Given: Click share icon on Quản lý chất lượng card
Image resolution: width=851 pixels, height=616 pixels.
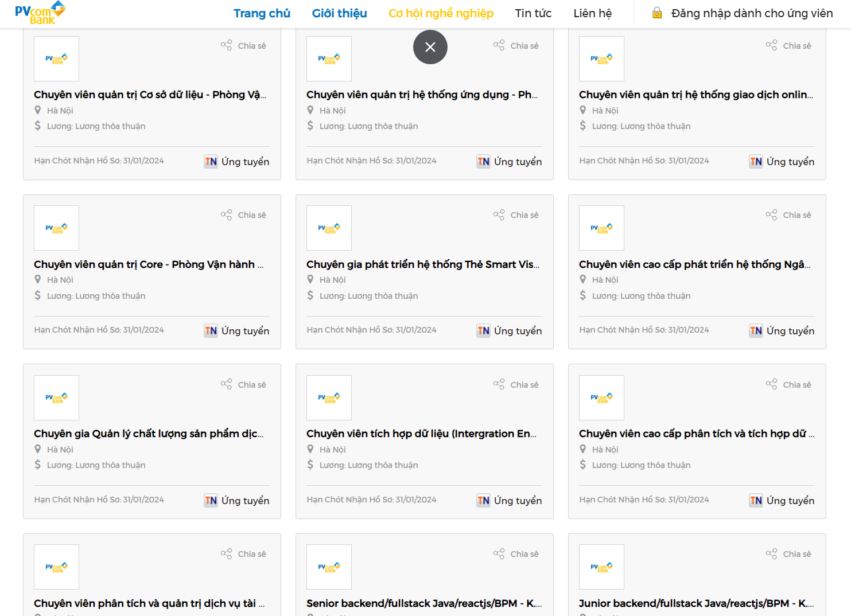Looking at the screenshot, I should [227, 384].
